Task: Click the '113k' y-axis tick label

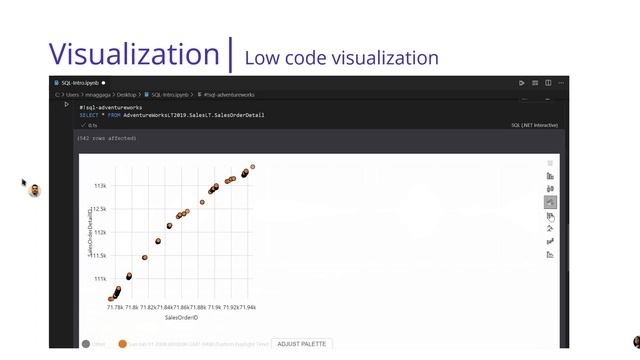Action: 100,186
